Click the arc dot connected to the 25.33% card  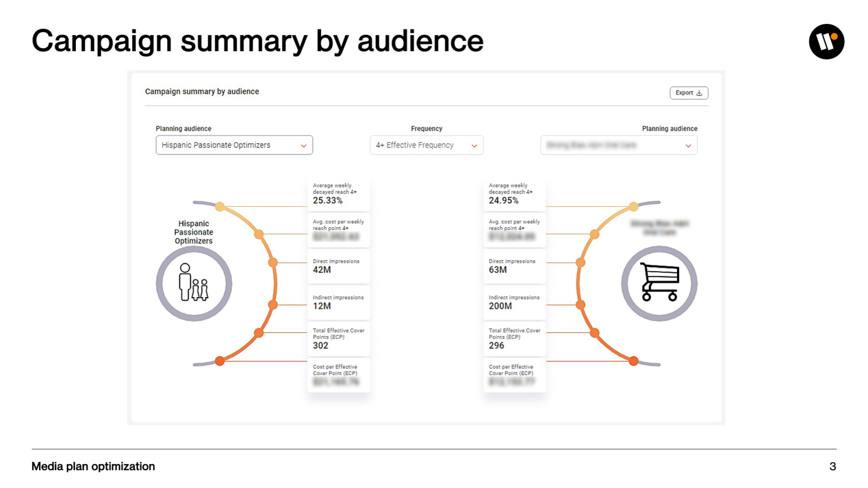pyautogui.click(x=220, y=207)
